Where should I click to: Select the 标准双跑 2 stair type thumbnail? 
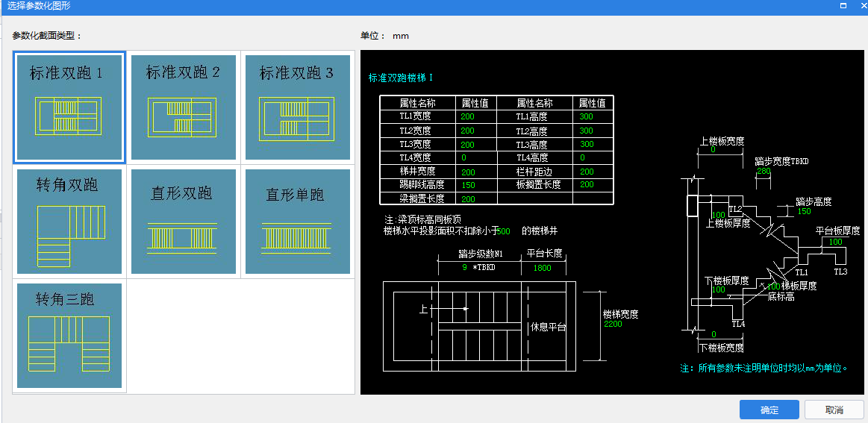[x=184, y=107]
